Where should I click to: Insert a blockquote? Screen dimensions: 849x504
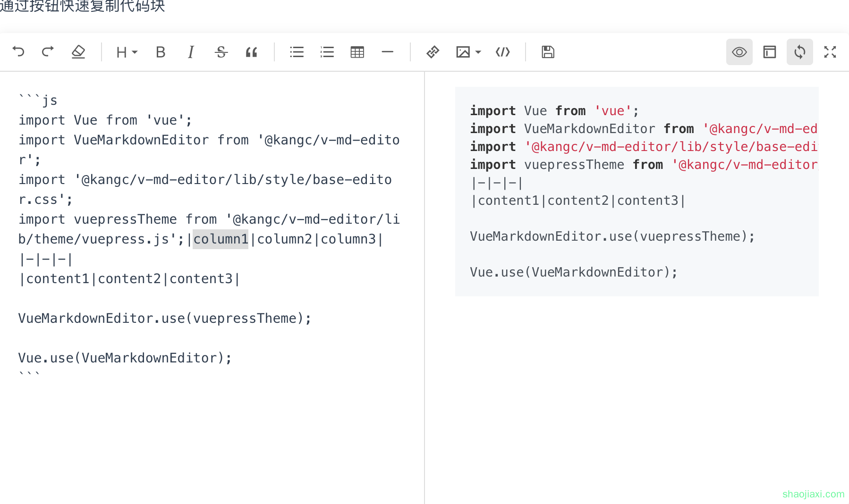pyautogui.click(x=251, y=52)
